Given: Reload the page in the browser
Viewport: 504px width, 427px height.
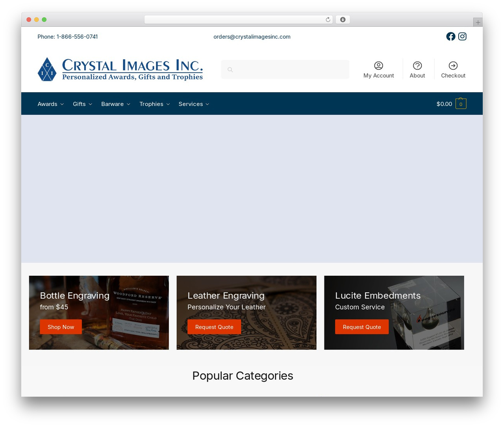Looking at the screenshot, I should pos(328,20).
